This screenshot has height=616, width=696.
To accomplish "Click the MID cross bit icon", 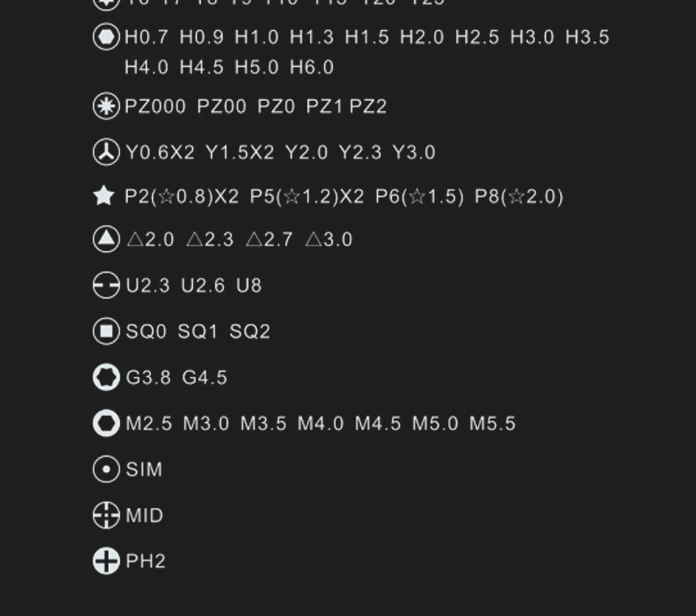I will point(106,515).
